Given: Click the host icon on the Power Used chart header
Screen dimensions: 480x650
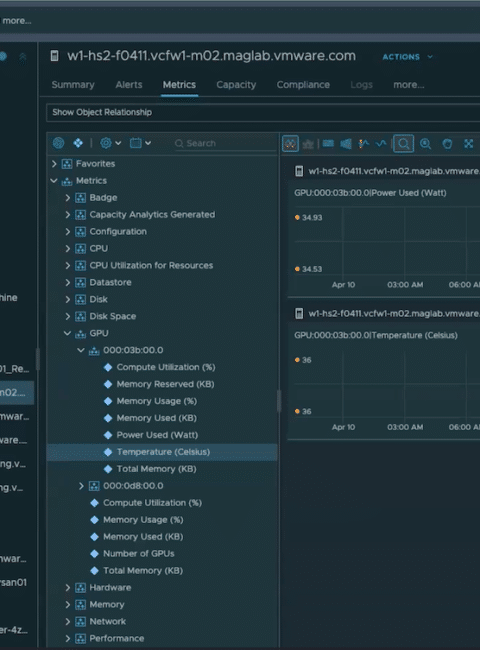Looking at the screenshot, I should tap(299, 171).
